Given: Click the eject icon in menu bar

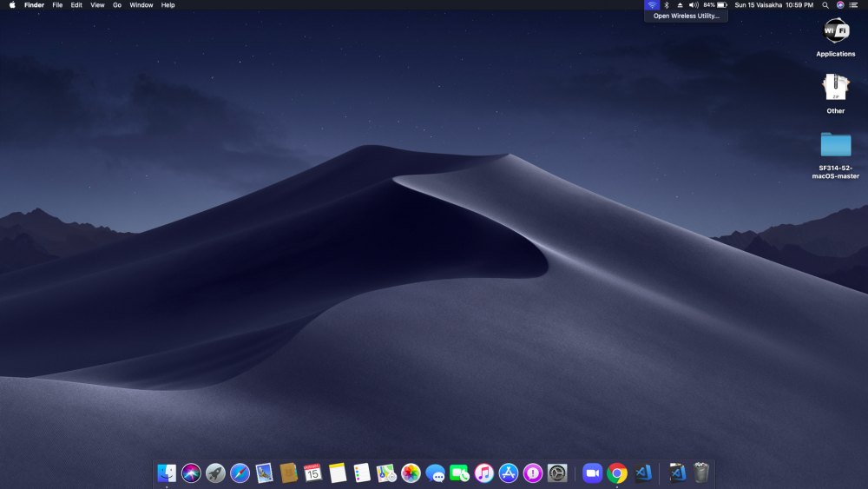Looking at the screenshot, I should [680, 5].
